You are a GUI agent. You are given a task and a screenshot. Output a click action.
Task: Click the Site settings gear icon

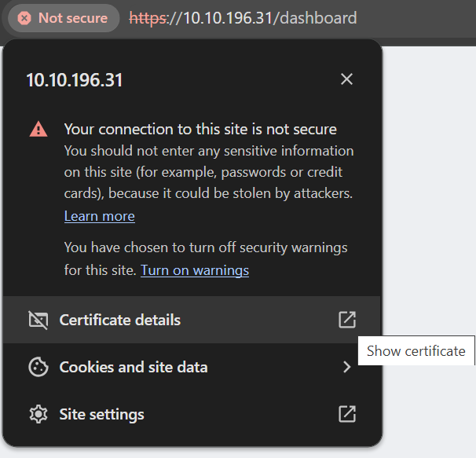coord(38,414)
